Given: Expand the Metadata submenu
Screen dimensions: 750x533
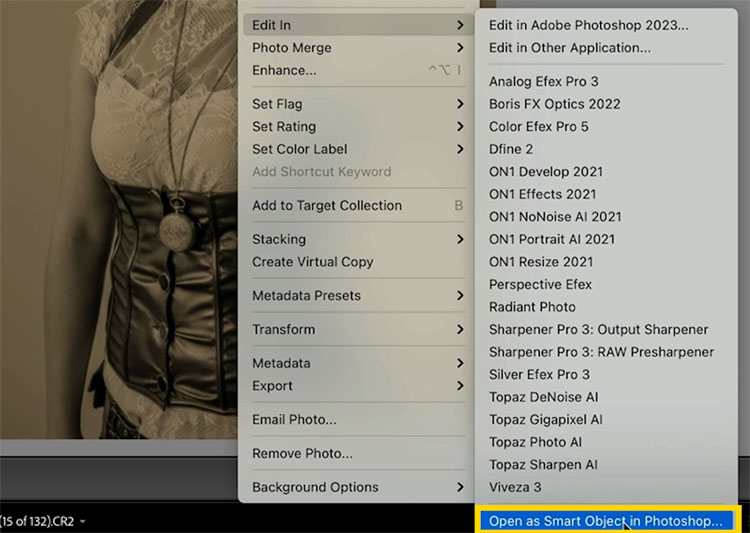Looking at the screenshot, I should [x=358, y=363].
